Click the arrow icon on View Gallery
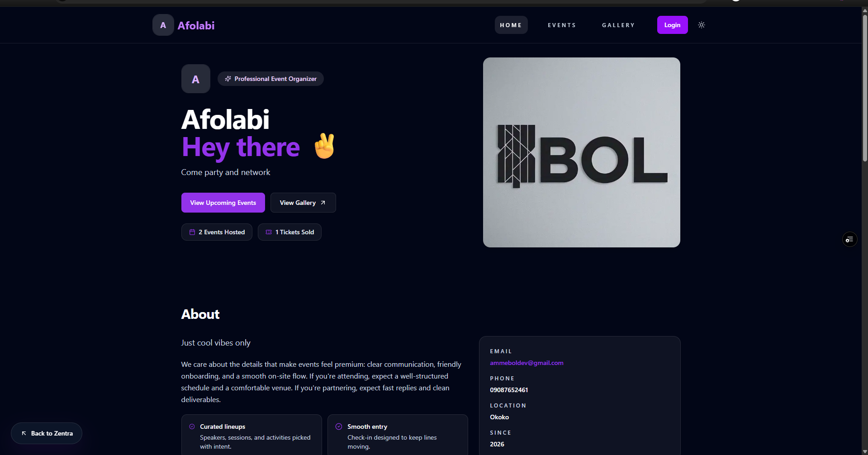The width and height of the screenshot is (868, 455). point(323,203)
